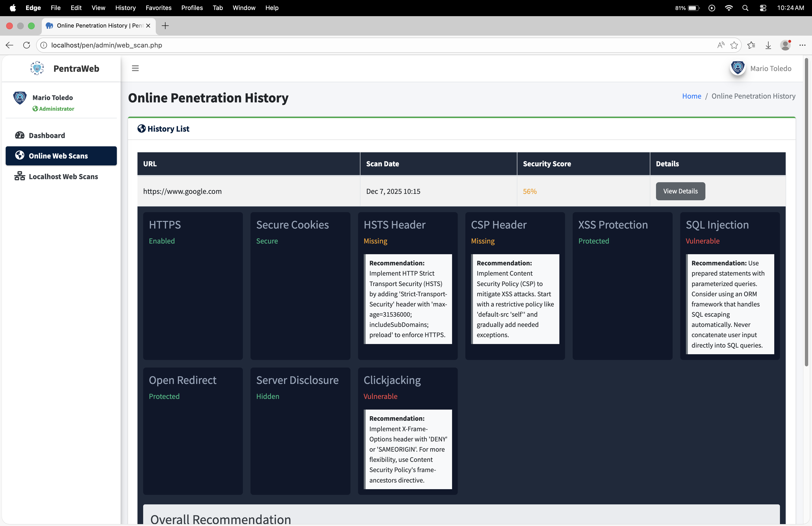The height and width of the screenshot is (526, 812).
Task: Open the browser downloads icon
Action: pyautogui.click(x=768, y=45)
